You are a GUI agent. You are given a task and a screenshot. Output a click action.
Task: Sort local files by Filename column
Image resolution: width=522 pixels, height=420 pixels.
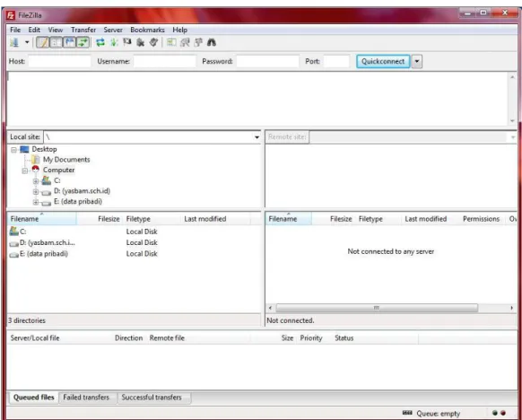tap(42, 219)
